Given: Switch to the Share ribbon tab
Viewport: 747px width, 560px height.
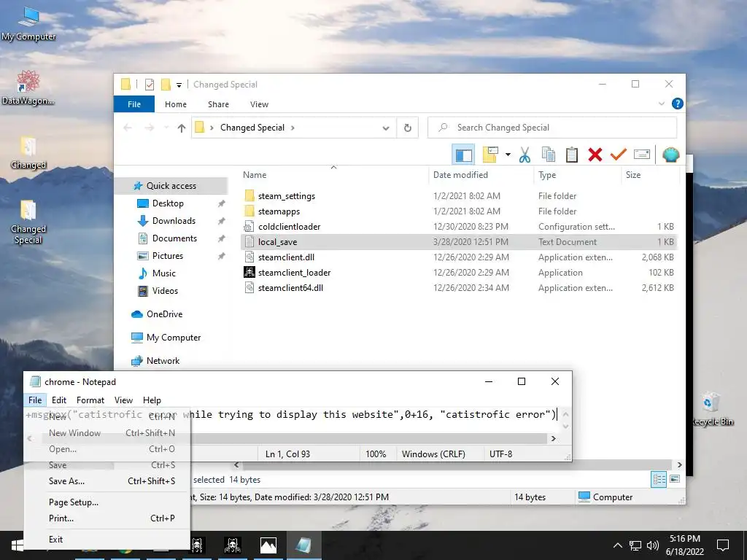Looking at the screenshot, I should [x=218, y=104].
